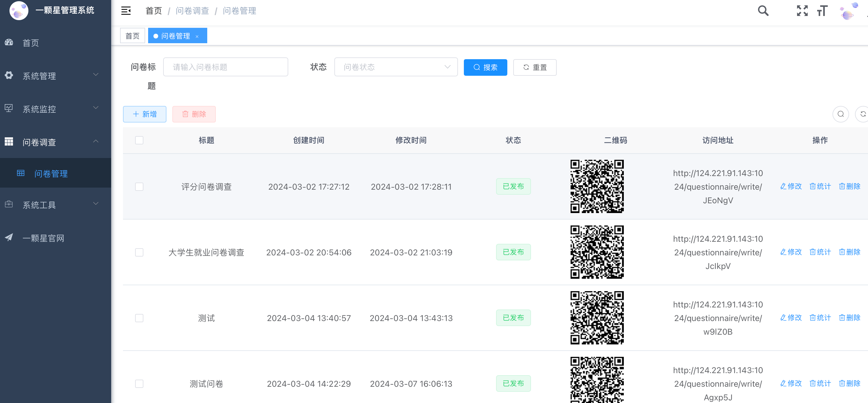Click 统计 for 评分问卷调查

[820, 186]
